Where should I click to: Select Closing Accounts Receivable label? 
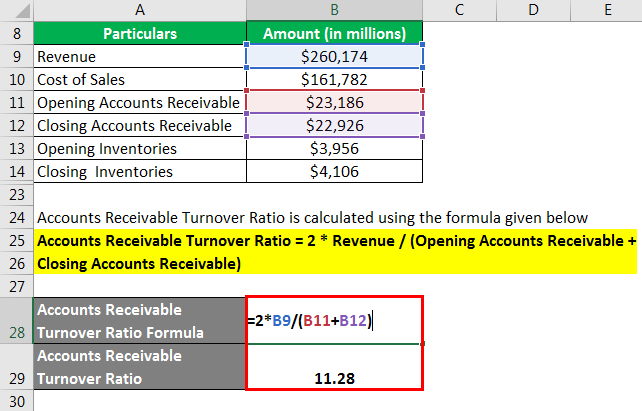click(x=140, y=125)
